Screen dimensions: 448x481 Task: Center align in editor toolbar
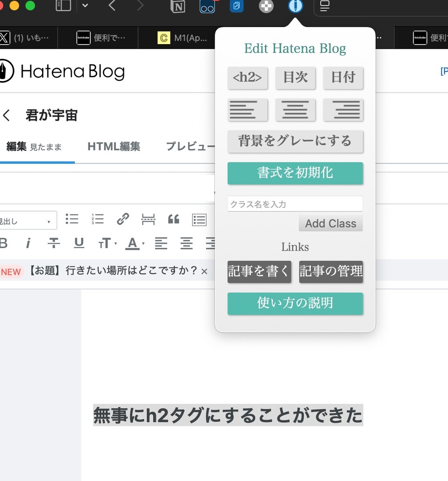click(x=186, y=243)
